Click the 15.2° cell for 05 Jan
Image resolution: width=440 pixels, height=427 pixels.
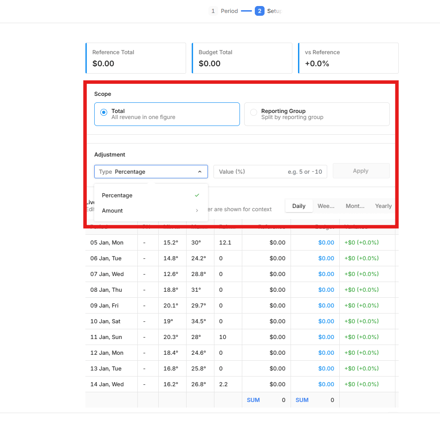(x=171, y=243)
